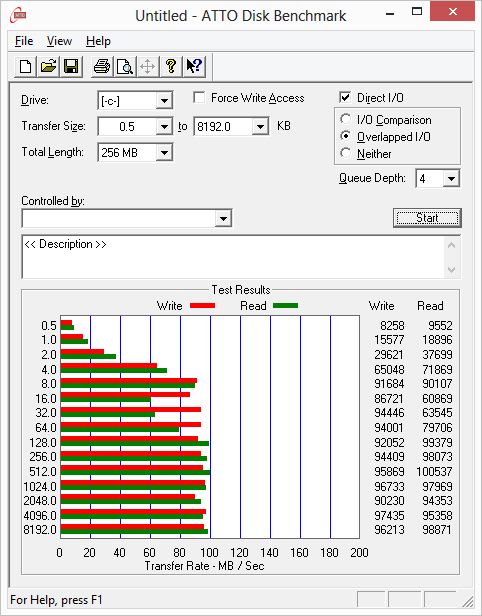482x616 pixels.
Task: Open a saved benchmark file via folder icon
Action: (x=48, y=66)
